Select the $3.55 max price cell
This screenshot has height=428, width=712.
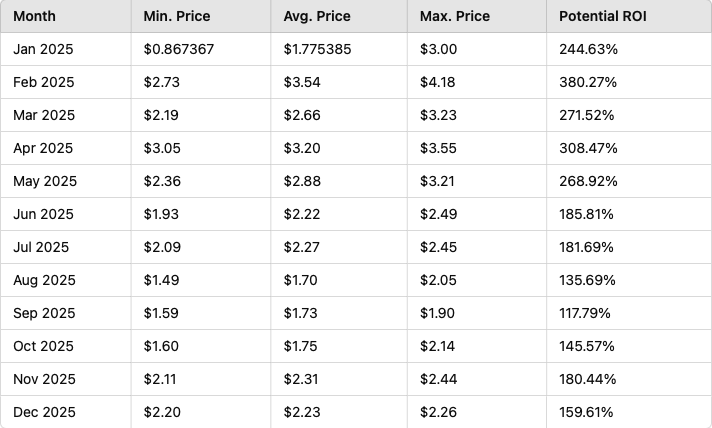[x=439, y=148]
